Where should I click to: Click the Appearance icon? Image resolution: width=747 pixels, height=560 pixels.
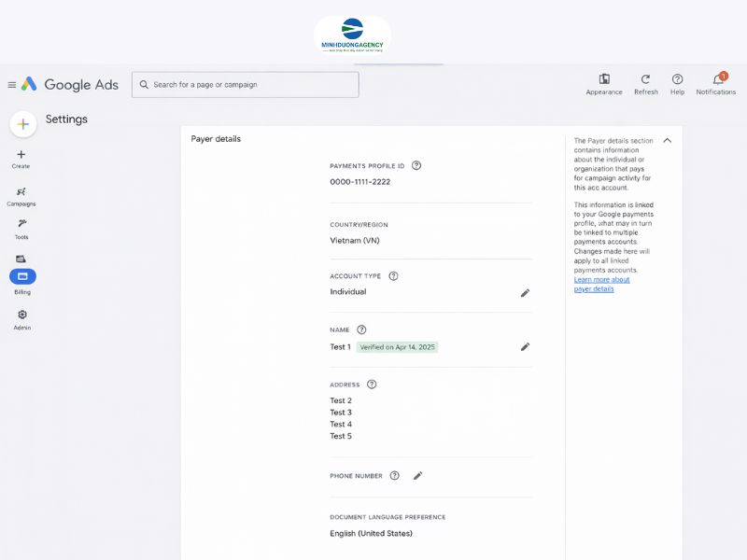pos(604,79)
